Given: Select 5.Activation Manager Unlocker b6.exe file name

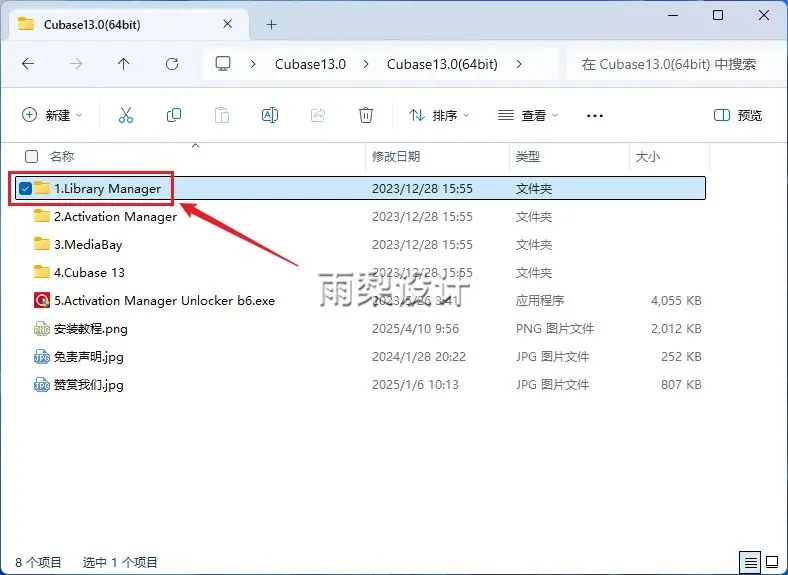Looking at the screenshot, I should point(164,301).
